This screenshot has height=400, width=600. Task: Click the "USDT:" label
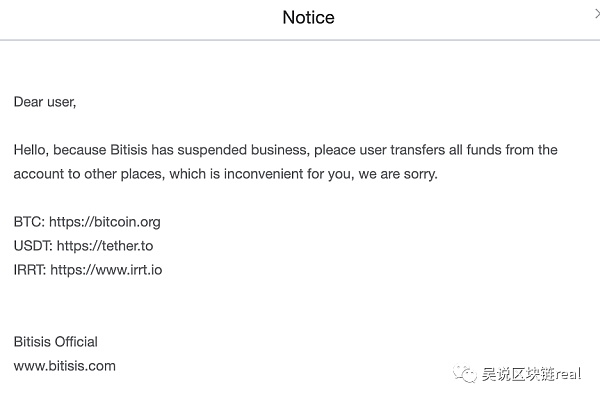tap(33, 246)
